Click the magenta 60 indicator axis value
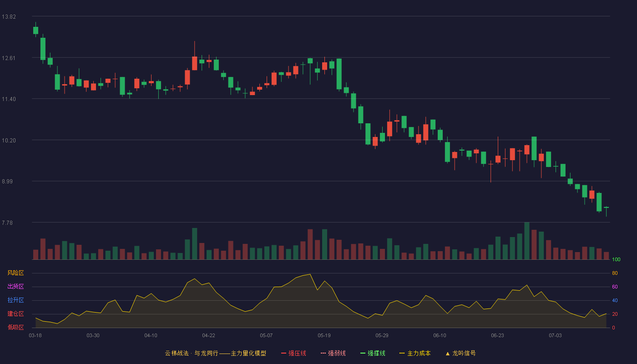 pyautogui.click(x=615, y=287)
